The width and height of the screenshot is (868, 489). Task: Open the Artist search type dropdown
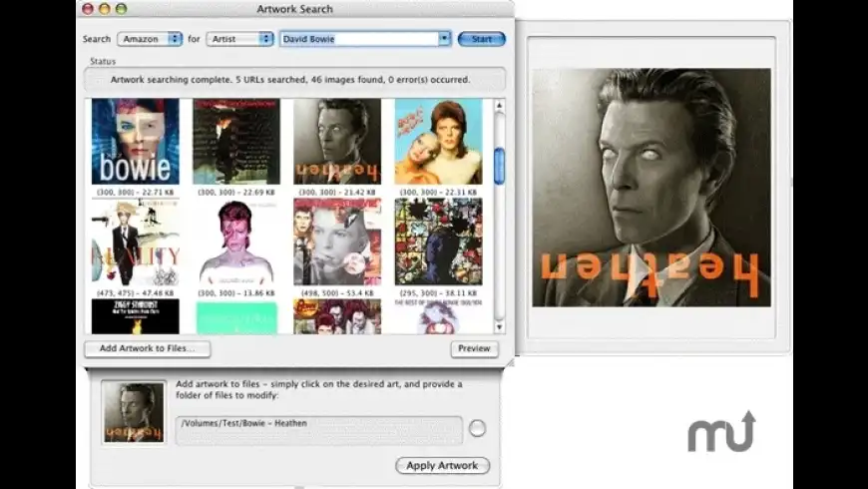pyautogui.click(x=239, y=39)
